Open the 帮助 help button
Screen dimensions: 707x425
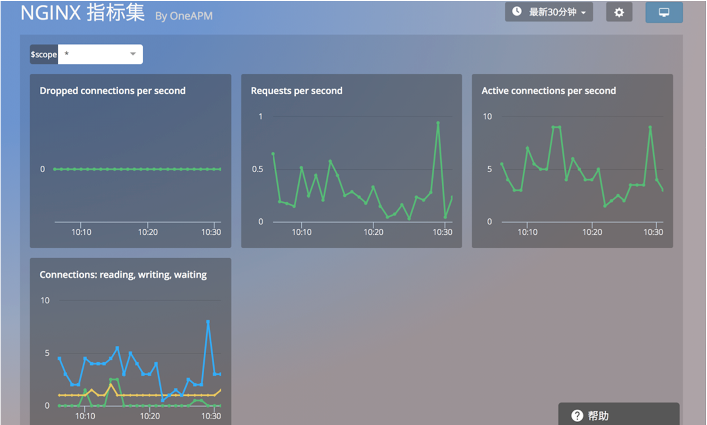(619, 415)
